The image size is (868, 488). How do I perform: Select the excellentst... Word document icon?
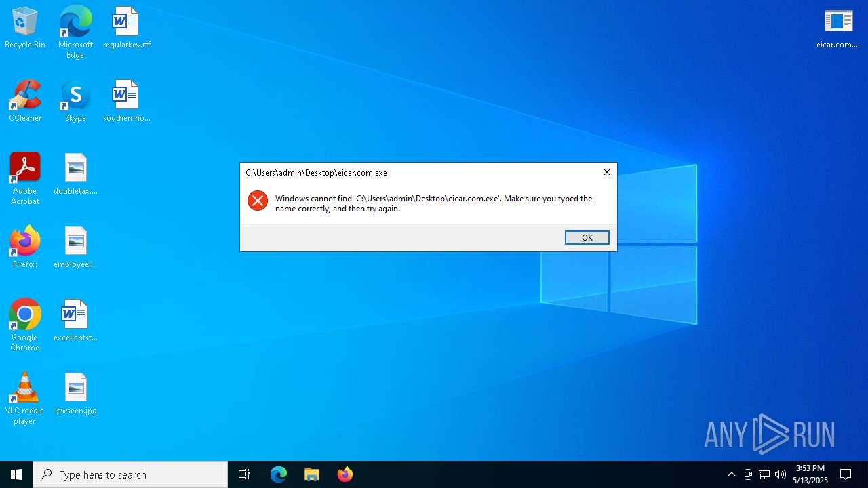(x=75, y=321)
